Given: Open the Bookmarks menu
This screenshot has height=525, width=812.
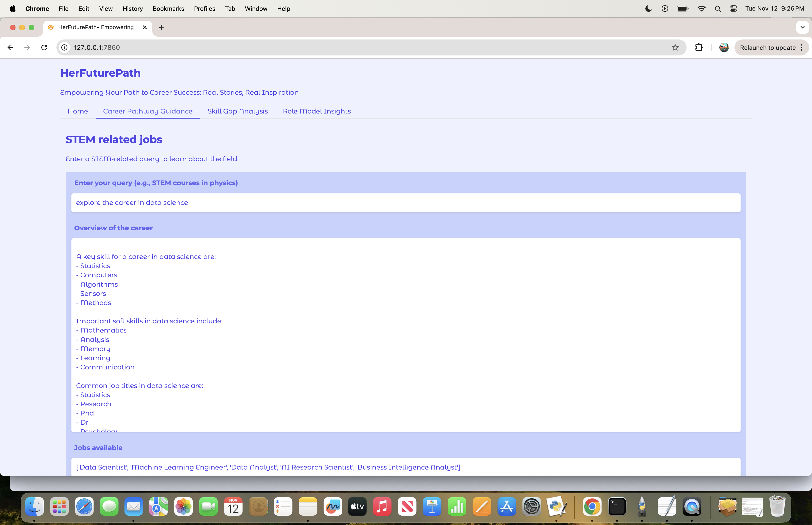Looking at the screenshot, I should pos(168,9).
